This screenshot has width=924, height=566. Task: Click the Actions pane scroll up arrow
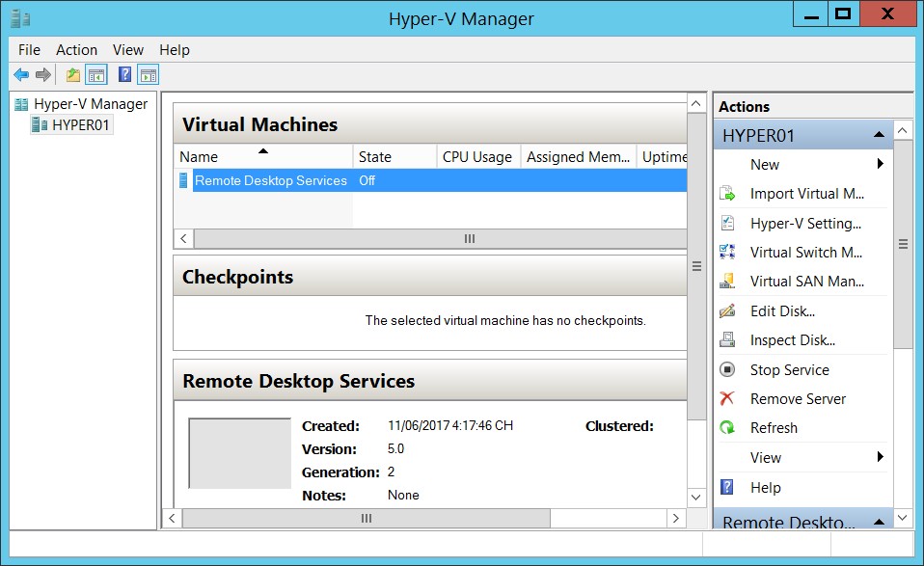(902, 129)
